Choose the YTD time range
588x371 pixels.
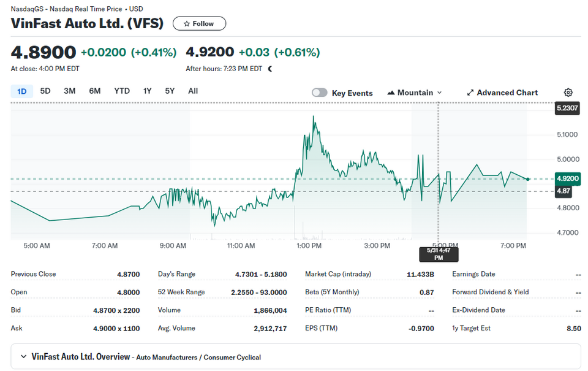pos(122,91)
